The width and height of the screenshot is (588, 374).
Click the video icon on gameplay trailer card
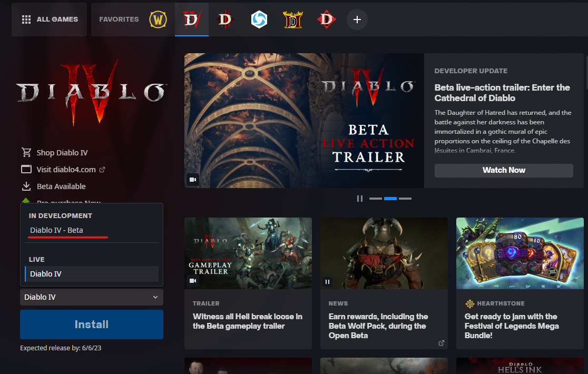[193, 281]
